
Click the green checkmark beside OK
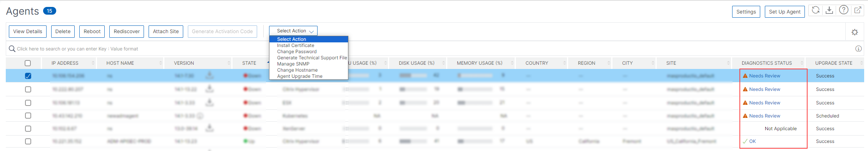click(745, 141)
